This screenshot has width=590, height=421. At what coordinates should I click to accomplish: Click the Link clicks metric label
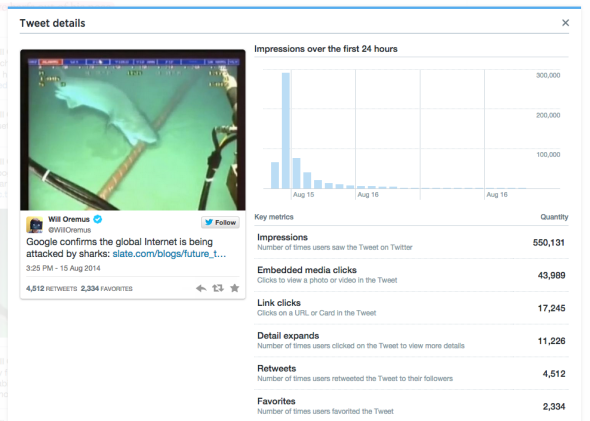[x=279, y=303]
